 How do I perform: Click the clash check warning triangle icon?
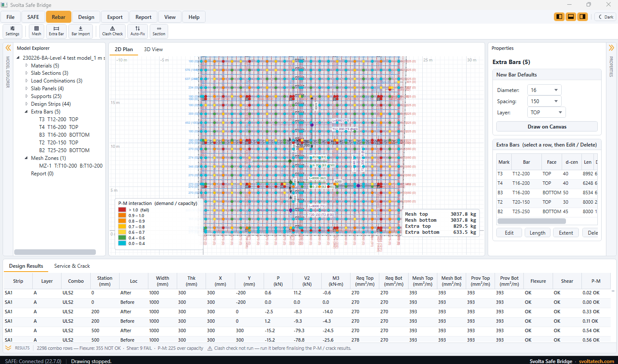[x=210, y=349]
